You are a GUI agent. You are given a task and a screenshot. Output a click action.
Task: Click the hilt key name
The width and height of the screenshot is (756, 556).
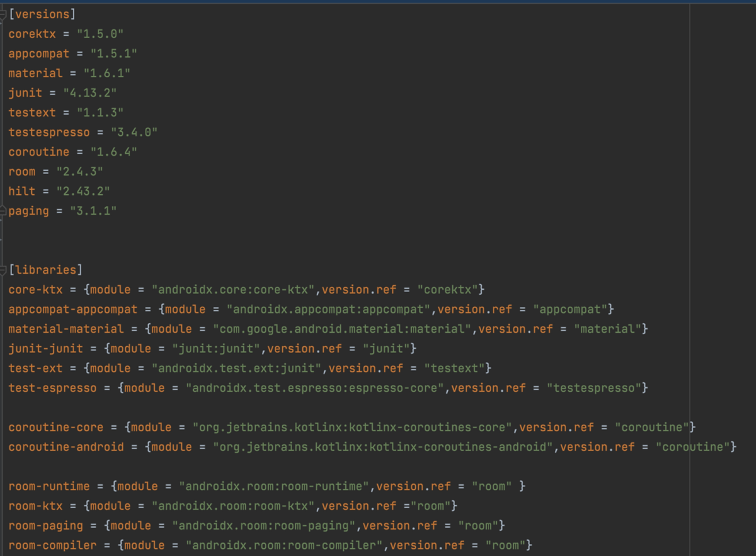coord(22,191)
